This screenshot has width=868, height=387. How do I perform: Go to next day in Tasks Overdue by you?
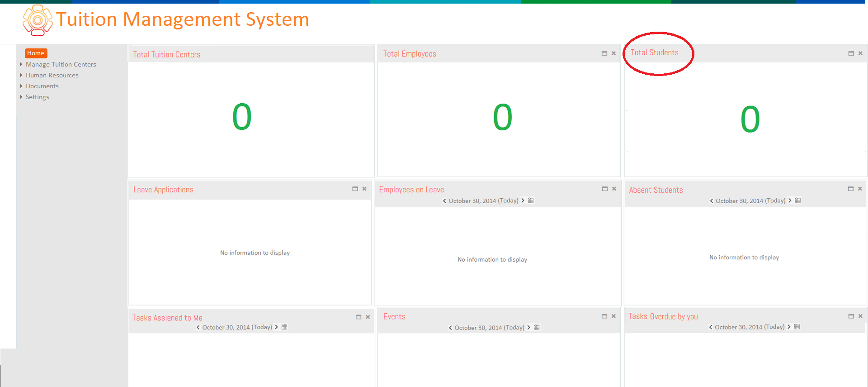click(x=789, y=327)
